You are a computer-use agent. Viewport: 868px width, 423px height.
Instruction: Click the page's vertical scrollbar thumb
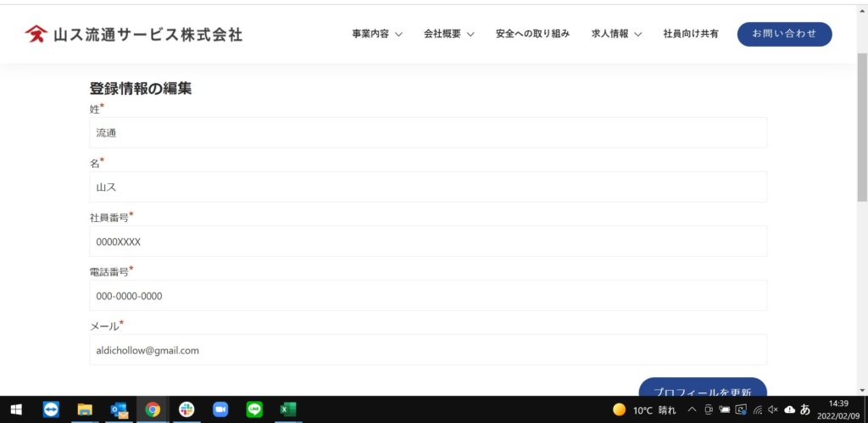(x=862, y=127)
